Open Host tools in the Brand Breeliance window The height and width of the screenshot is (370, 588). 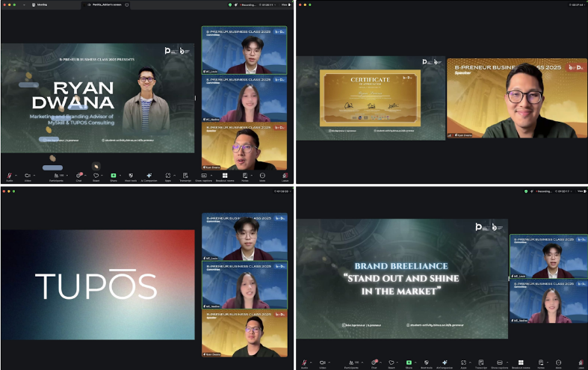click(426, 362)
